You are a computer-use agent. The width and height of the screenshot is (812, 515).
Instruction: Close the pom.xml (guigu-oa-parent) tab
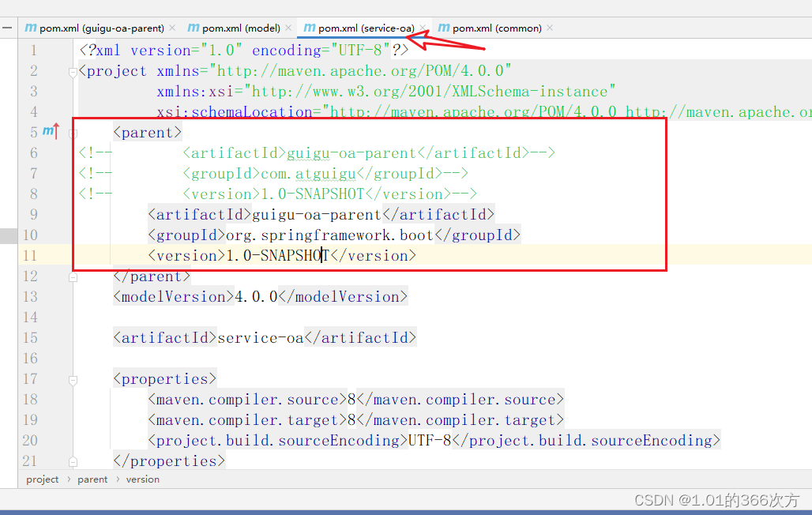pyautogui.click(x=172, y=26)
